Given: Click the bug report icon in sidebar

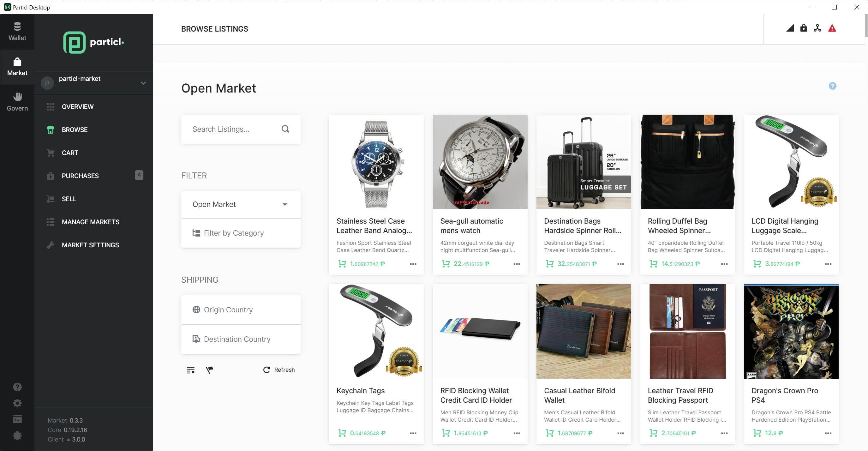Looking at the screenshot, I should (x=17, y=435).
